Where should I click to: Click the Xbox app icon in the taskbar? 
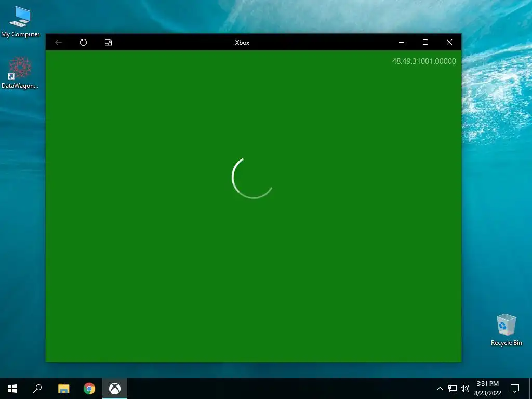(x=115, y=389)
